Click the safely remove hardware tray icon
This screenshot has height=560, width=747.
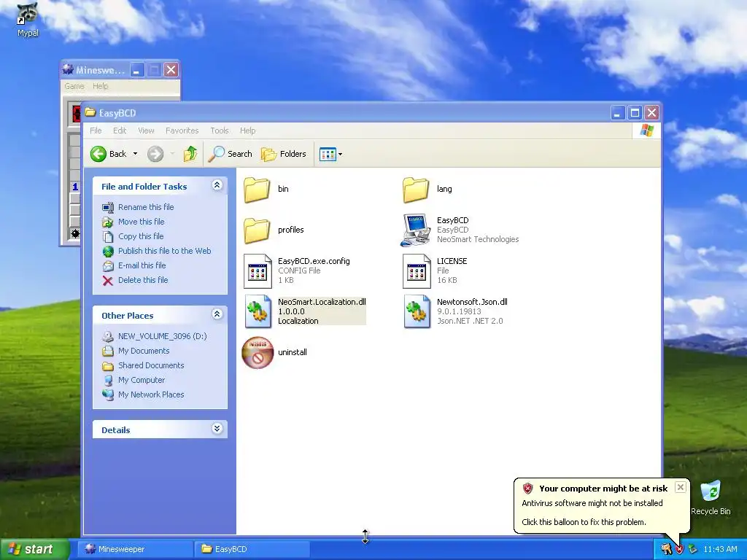[x=692, y=550]
